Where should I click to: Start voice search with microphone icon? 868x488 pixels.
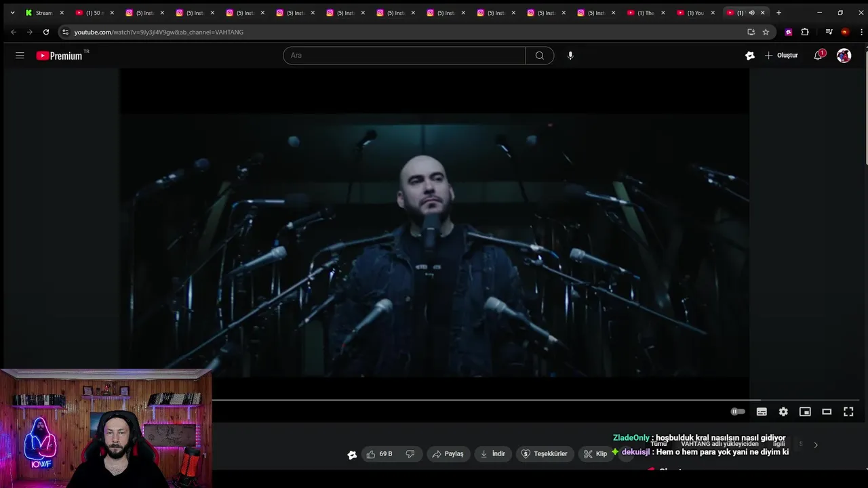tap(570, 56)
